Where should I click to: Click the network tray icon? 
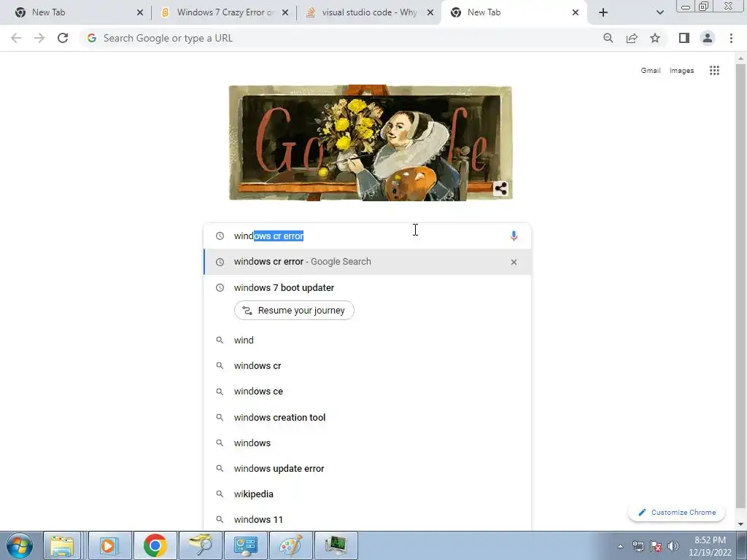(638, 546)
